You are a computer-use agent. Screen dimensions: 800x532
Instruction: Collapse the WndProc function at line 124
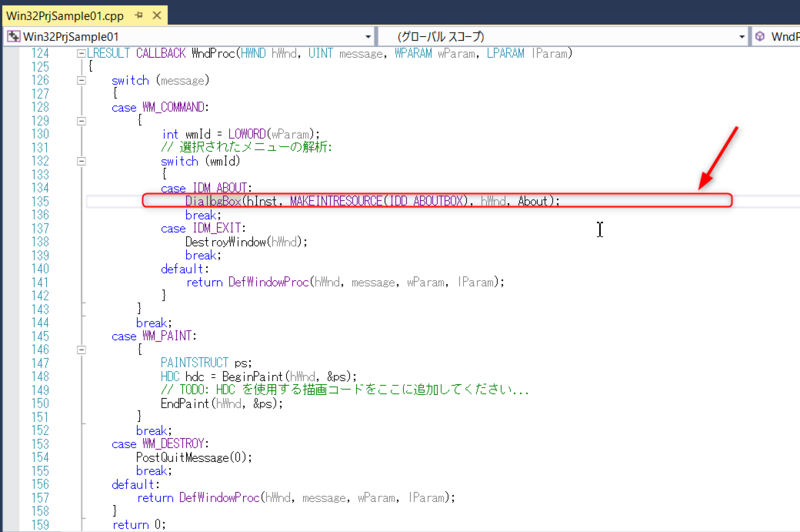(x=81, y=53)
